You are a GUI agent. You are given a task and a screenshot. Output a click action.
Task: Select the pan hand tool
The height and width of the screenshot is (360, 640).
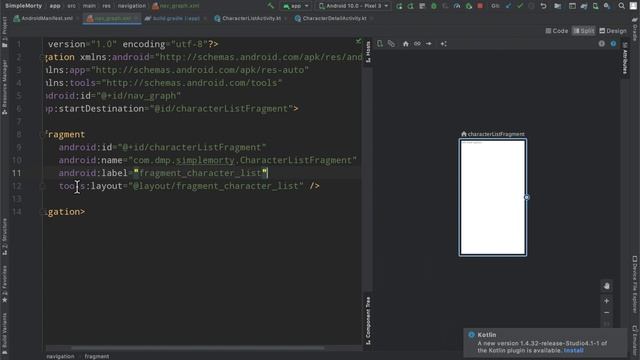tap(607, 286)
